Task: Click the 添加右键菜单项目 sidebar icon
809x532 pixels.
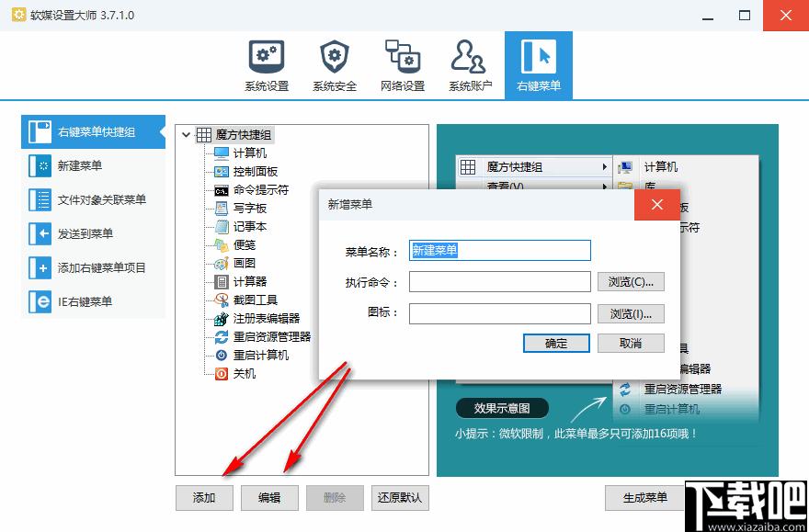Action: 40,268
